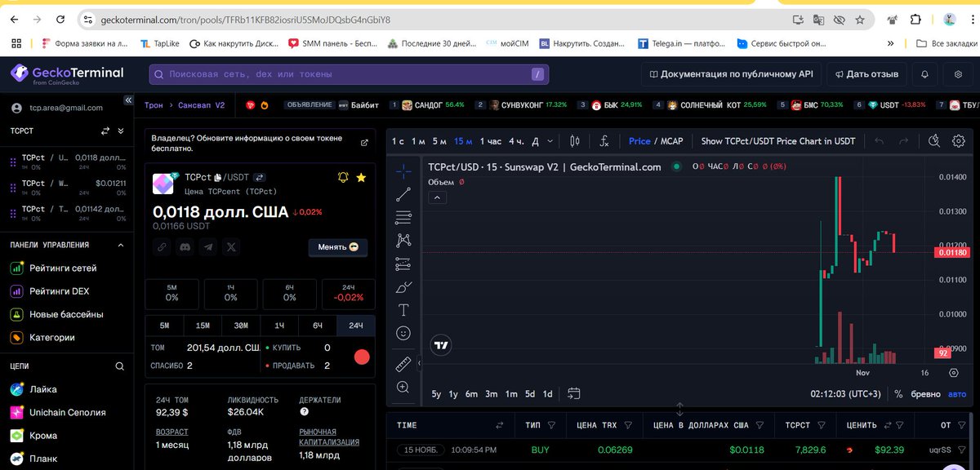
Task: Click the go-to-date calendar icon
Action: [573, 393]
